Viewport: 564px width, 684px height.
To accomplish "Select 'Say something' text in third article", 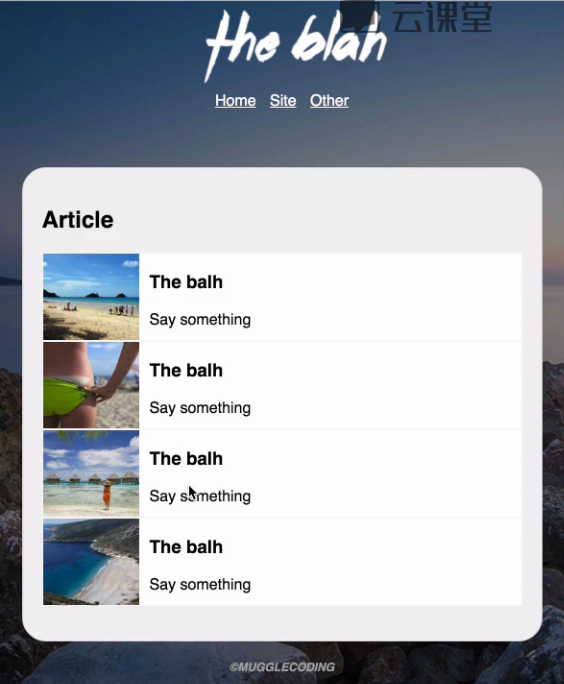I will click(x=200, y=496).
